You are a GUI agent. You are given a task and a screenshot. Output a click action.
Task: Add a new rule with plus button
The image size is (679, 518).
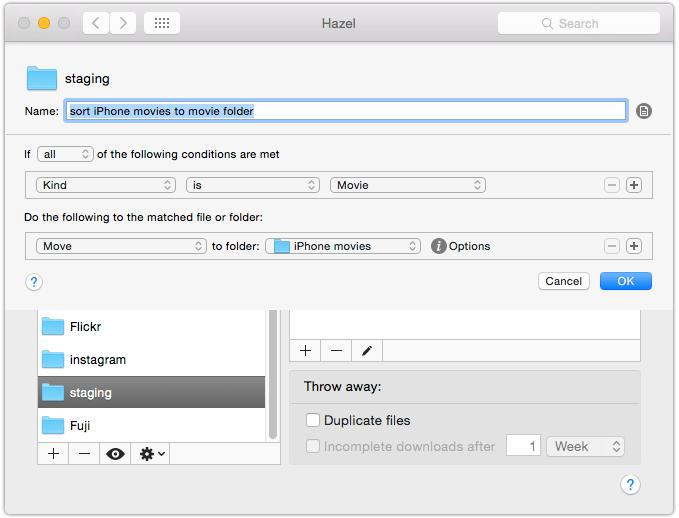click(x=305, y=350)
